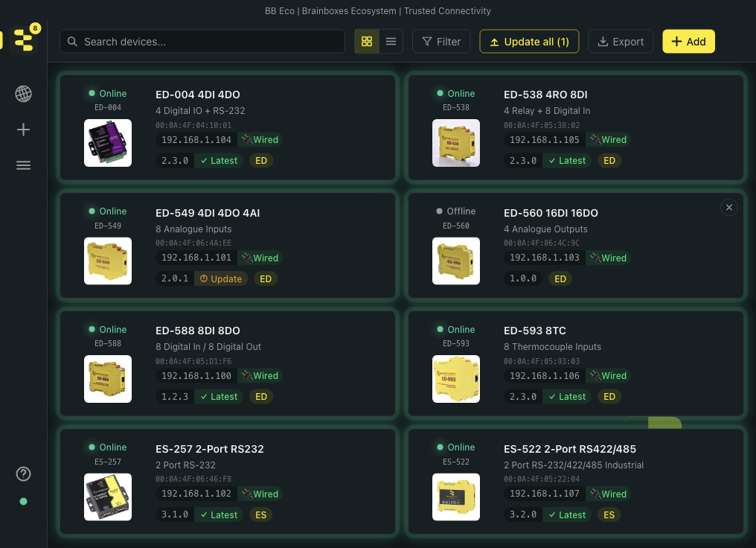Open the ED-004 device thumbnail
Screen dimensions: 756x548
tap(107, 143)
